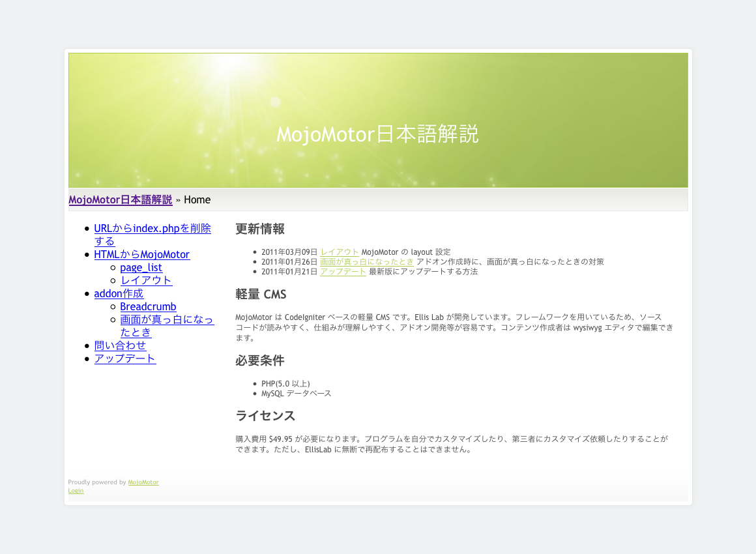Open the レイアウト sidebar sub-item
This screenshot has width=756, height=554.
pos(146,280)
